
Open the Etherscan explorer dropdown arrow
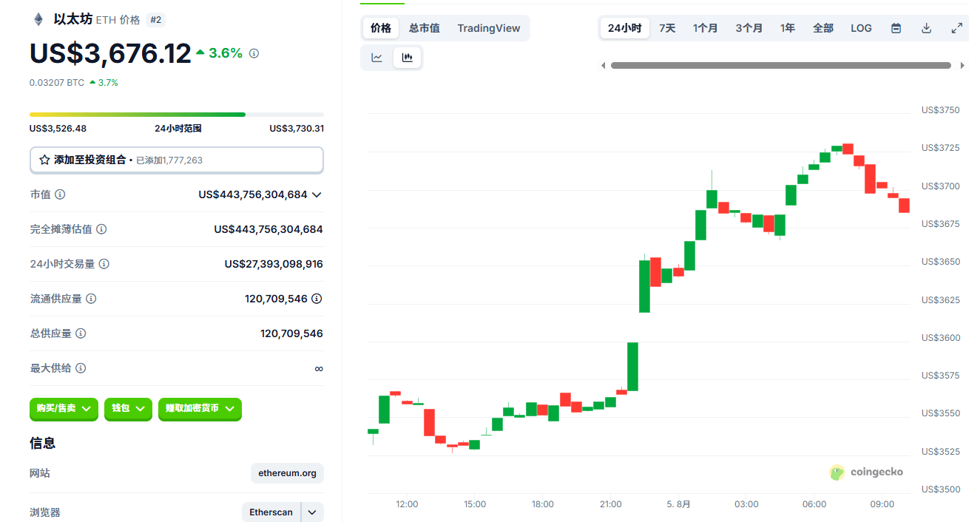coord(312,512)
